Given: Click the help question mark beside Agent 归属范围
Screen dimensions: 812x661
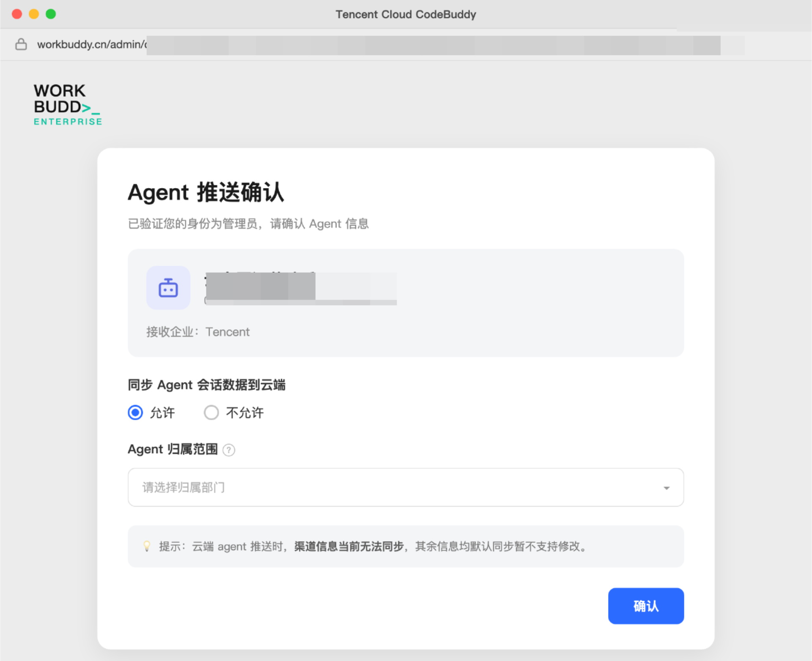Looking at the screenshot, I should click(229, 450).
